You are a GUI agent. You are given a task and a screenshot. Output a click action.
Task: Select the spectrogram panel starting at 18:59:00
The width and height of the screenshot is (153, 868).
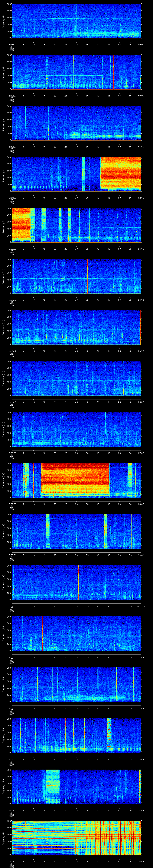point(76,582)
